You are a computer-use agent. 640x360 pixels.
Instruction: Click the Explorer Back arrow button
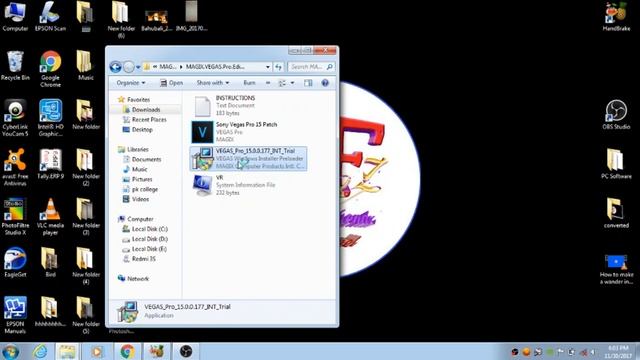pyautogui.click(x=116, y=67)
